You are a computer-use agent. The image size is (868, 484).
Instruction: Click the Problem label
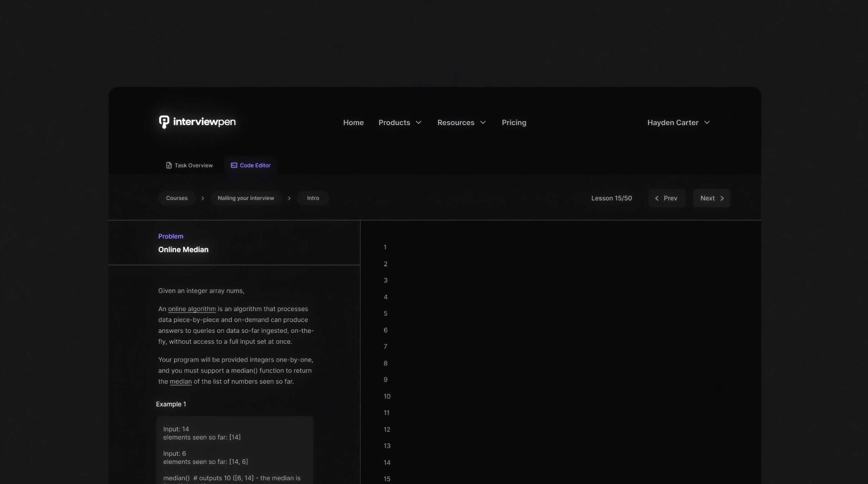(x=171, y=236)
